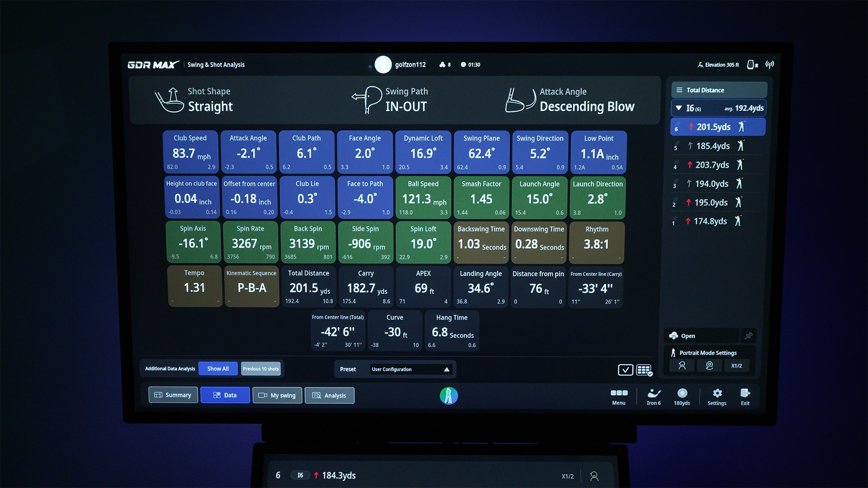Click the green golfer swing icon
Screen dimensions: 868x488
[x=449, y=396]
